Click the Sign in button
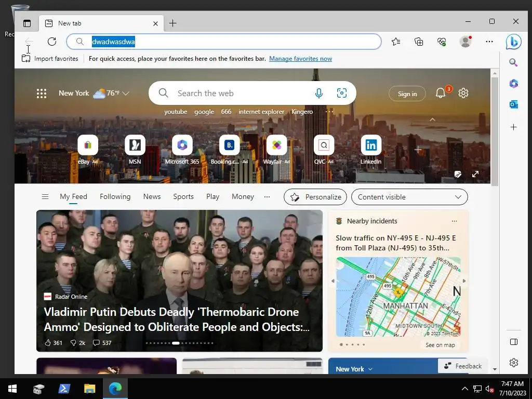Viewport: 532px width, 399px height. point(407,94)
